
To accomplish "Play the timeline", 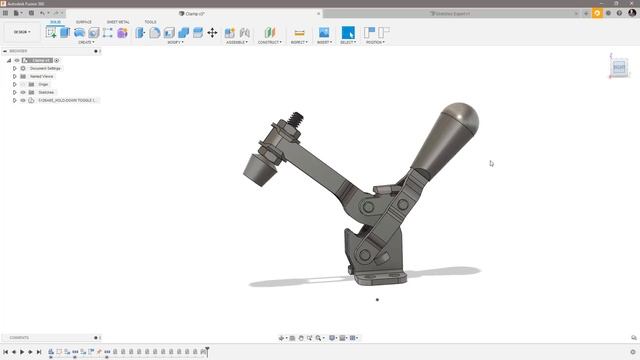I will pos(22,352).
